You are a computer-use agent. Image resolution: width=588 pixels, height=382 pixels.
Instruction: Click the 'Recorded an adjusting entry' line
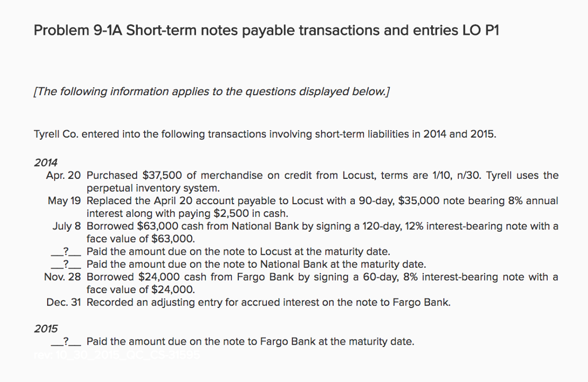click(268, 302)
